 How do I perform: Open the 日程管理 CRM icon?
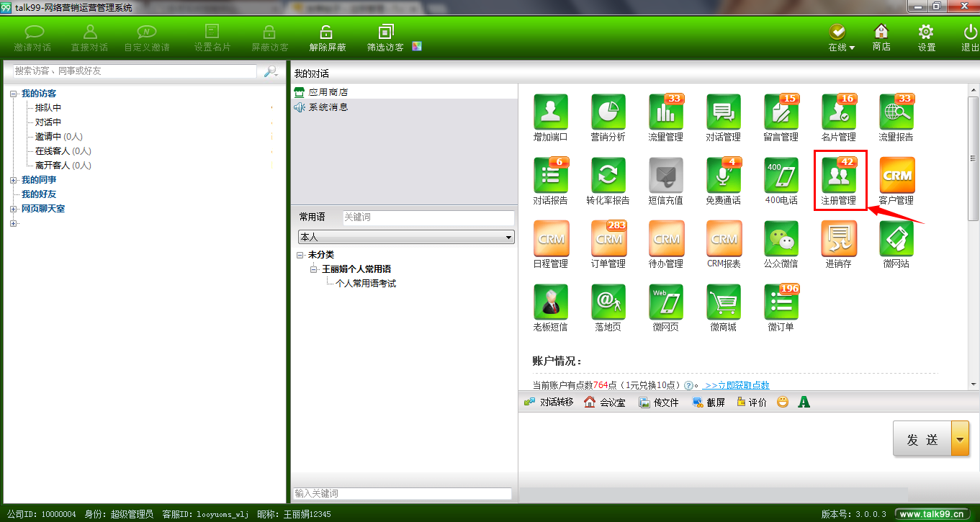pyautogui.click(x=551, y=239)
